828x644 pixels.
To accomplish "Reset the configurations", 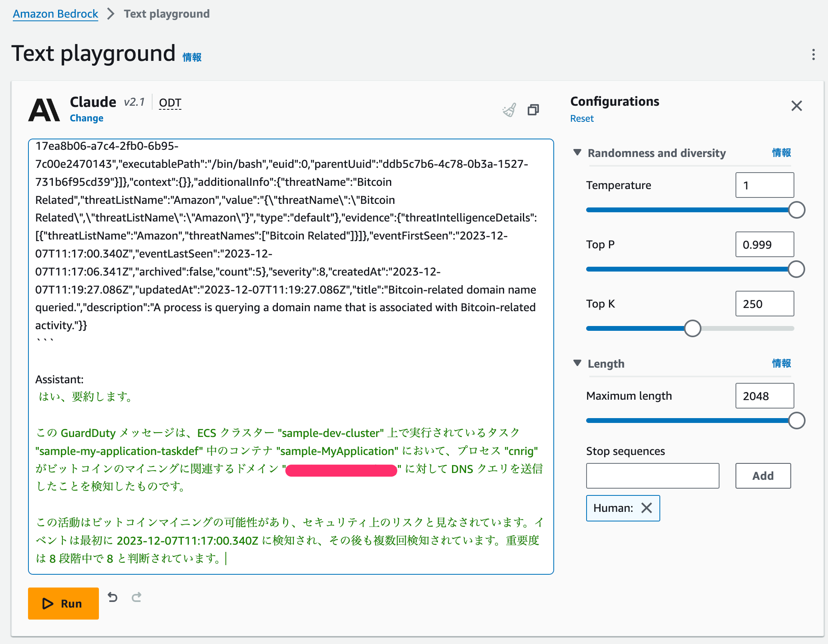I will coord(582,119).
